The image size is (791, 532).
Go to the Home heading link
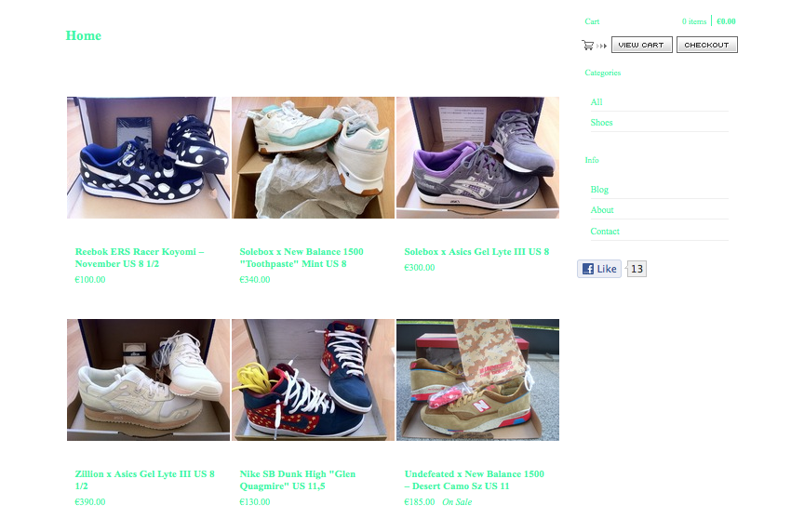pos(84,35)
